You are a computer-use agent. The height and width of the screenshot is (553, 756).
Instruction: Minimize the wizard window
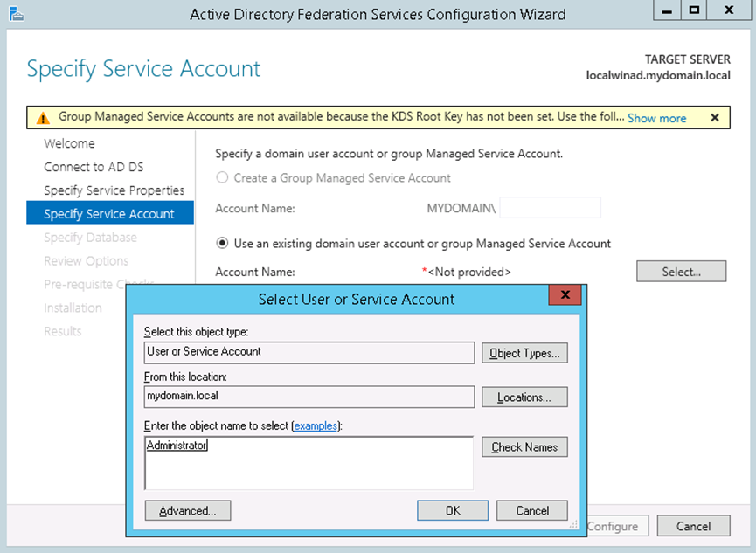click(x=667, y=10)
